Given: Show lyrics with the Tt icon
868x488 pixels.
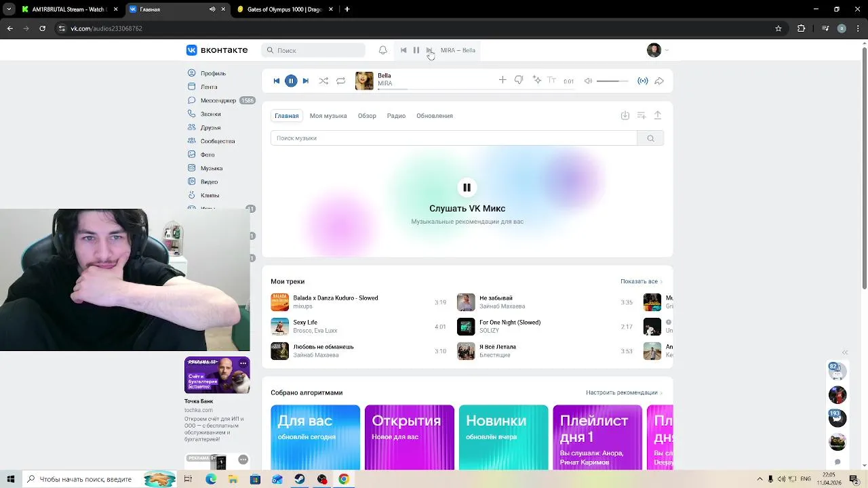Looking at the screenshot, I should (551, 80).
